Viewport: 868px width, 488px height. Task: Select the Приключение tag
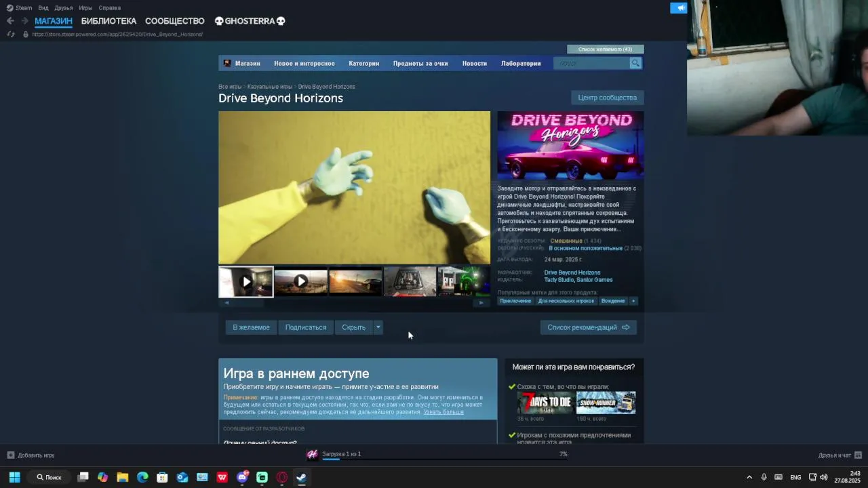point(515,301)
